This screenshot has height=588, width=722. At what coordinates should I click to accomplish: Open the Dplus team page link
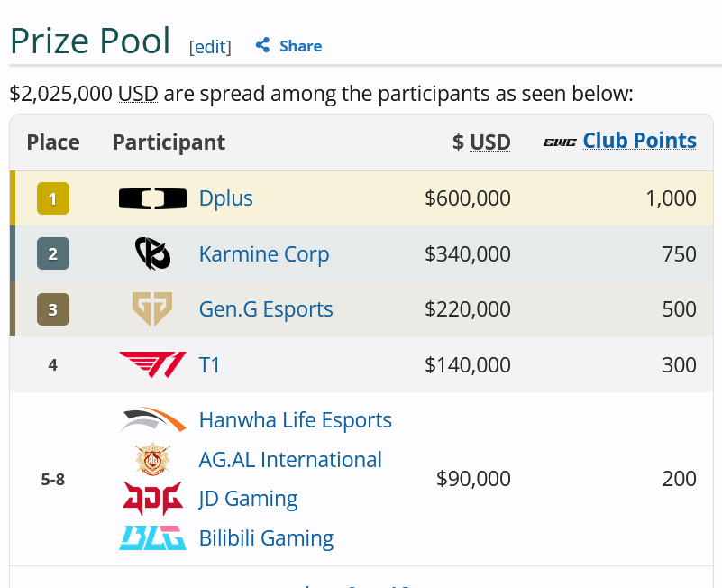click(x=225, y=198)
